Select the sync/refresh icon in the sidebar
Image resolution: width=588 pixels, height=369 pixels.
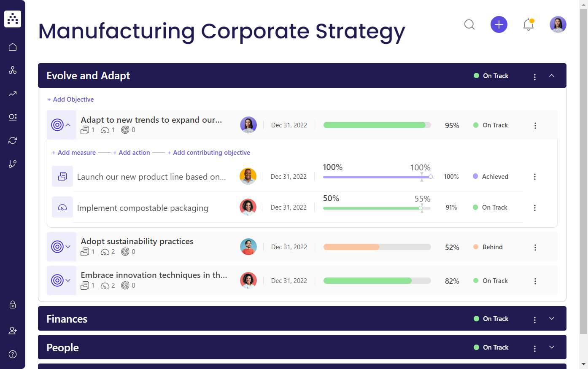click(x=12, y=140)
